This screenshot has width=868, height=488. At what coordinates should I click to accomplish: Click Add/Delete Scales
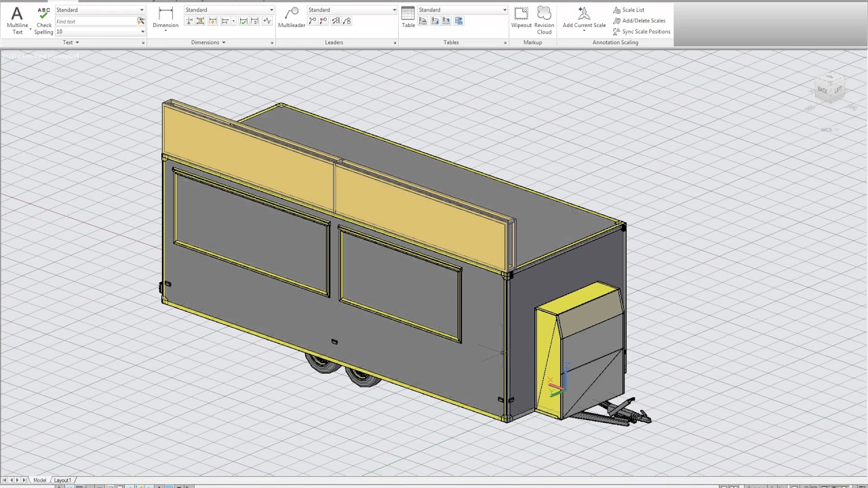pyautogui.click(x=639, y=21)
